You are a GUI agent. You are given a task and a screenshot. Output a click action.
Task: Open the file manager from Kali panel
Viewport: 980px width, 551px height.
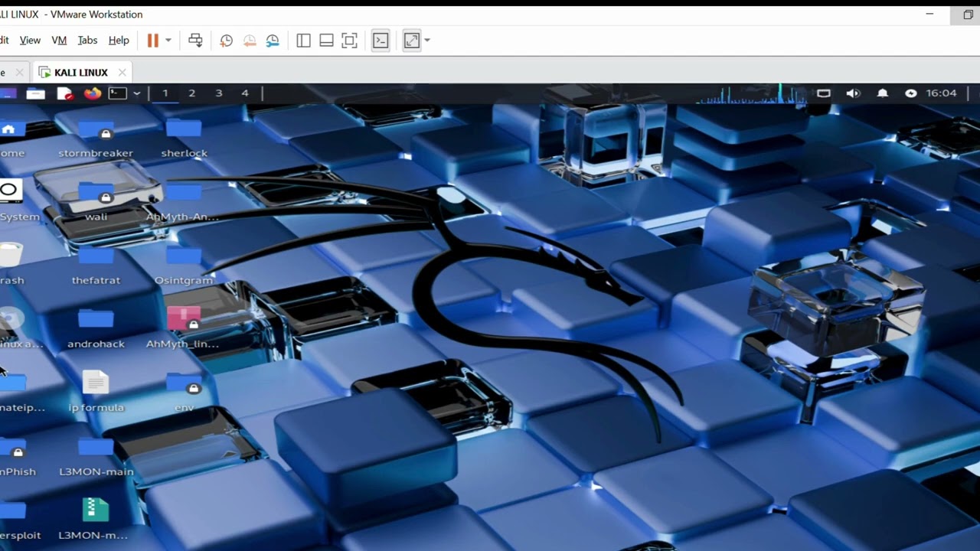(x=36, y=93)
